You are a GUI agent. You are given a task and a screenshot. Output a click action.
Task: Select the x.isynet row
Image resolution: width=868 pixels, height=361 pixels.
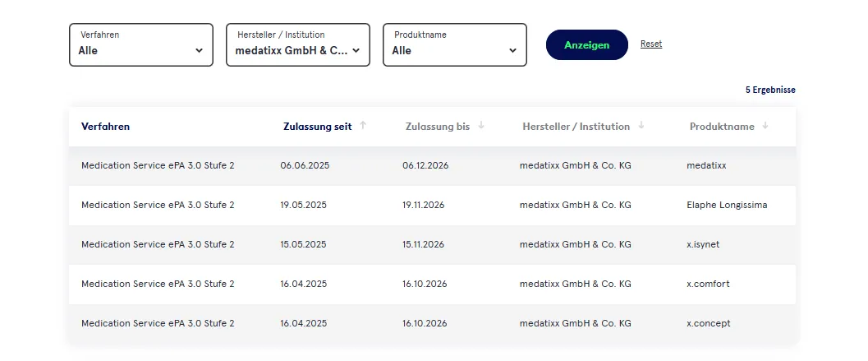[x=432, y=244]
